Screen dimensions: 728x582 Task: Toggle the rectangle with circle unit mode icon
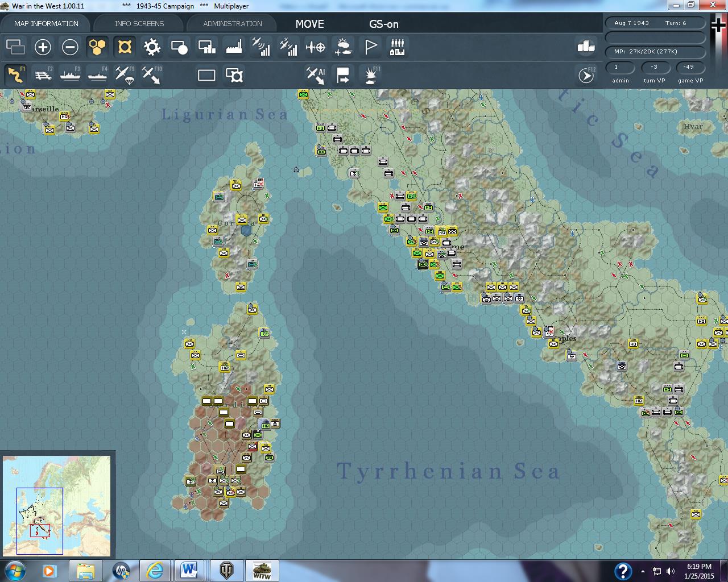tap(179, 47)
